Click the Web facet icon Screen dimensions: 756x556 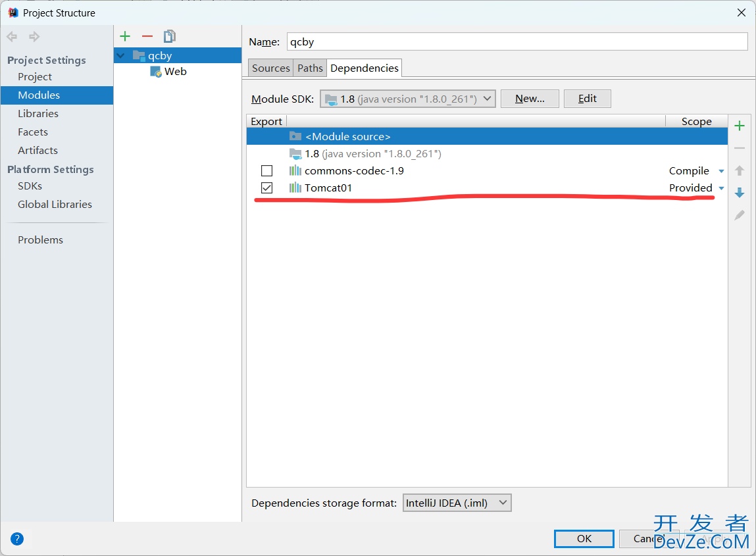tap(156, 72)
